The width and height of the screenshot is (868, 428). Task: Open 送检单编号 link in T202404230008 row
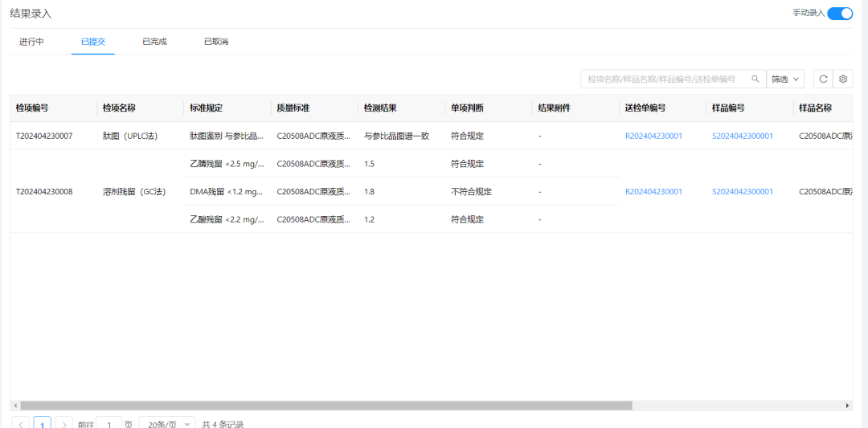653,192
